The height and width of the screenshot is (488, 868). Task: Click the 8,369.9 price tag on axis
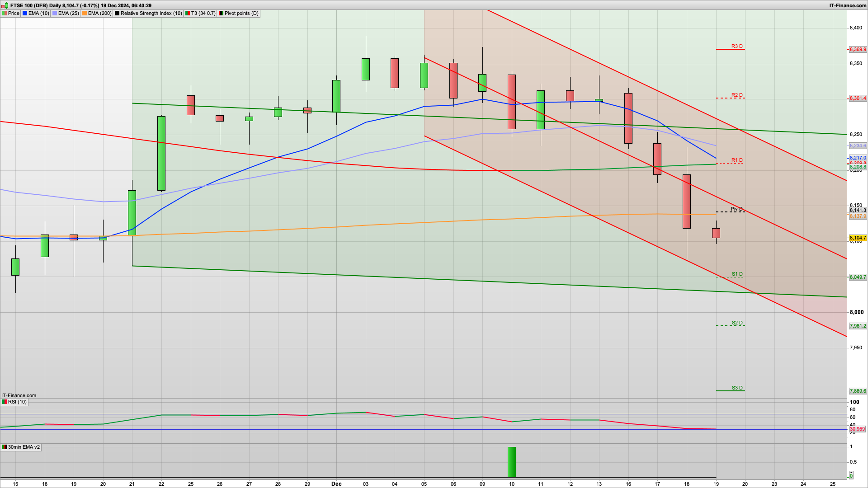(x=858, y=50)
